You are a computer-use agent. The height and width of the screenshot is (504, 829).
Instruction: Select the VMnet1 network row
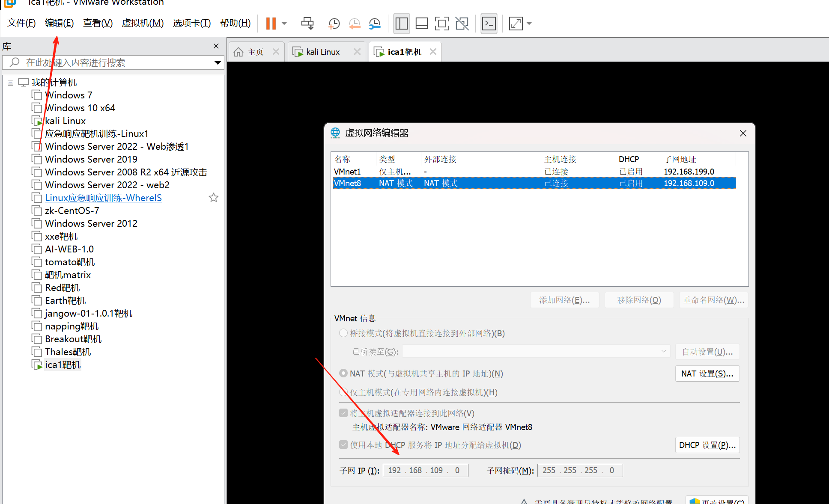(534, 172)
